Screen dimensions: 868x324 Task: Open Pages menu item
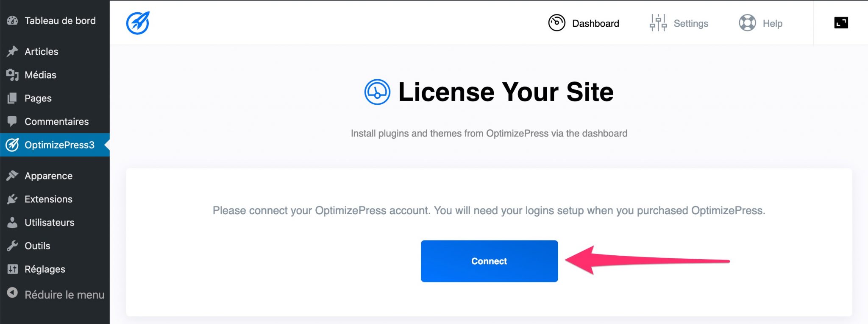coord(55,98)
